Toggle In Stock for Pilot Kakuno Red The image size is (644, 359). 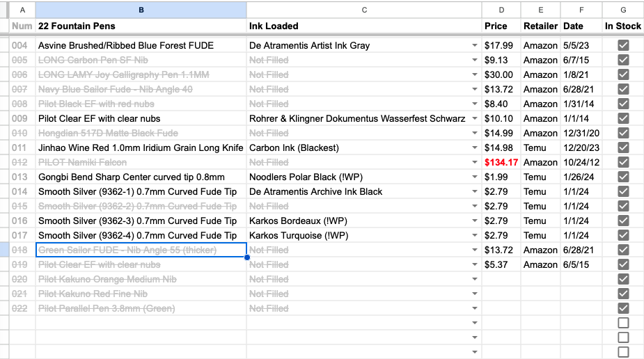(623, 294)
